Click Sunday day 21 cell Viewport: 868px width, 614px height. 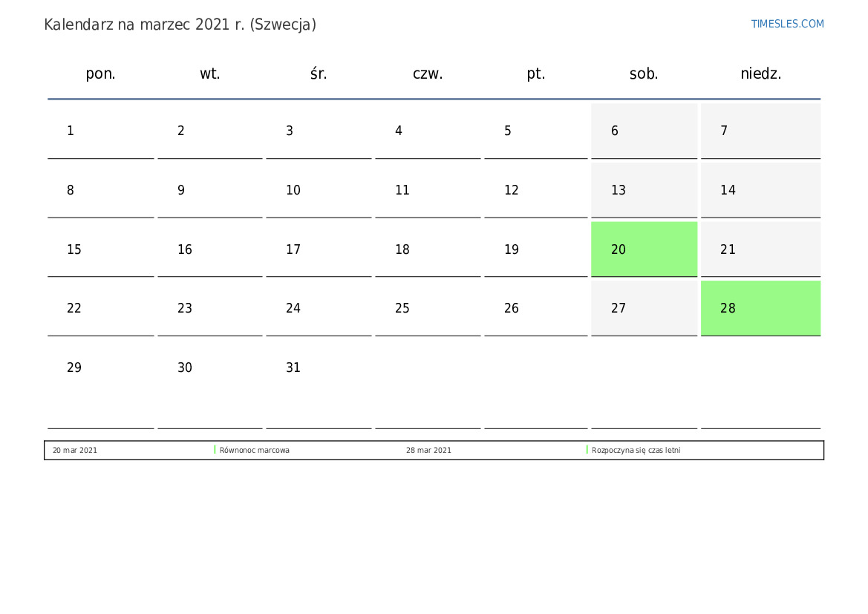[760, 249]
